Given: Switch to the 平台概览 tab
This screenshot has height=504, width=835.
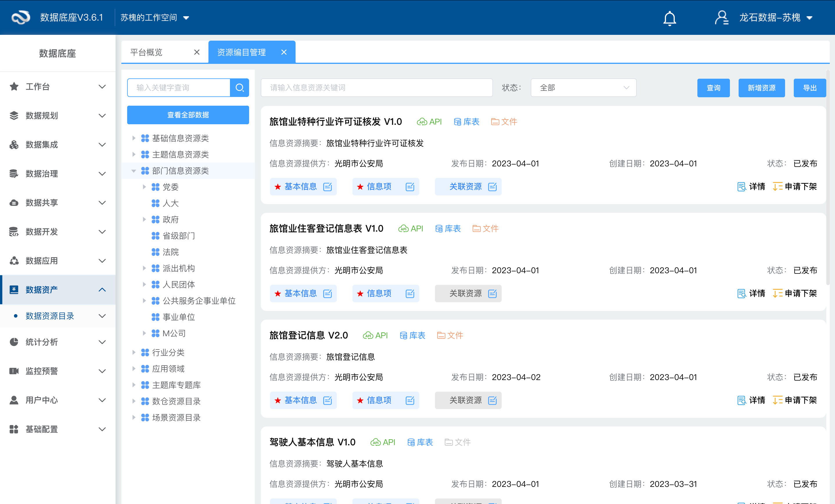Looking at the screenshot, I should (146, 52).
